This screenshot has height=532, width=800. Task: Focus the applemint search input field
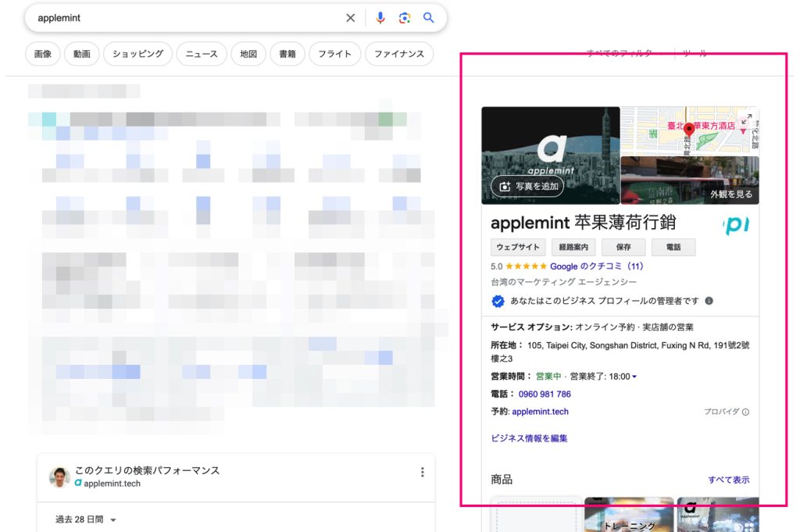(x=189, y=18)
